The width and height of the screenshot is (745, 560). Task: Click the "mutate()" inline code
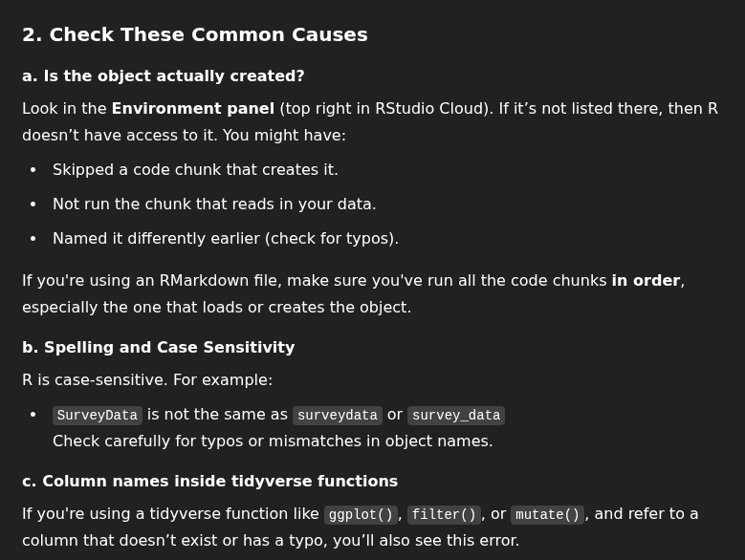point(547,514)
